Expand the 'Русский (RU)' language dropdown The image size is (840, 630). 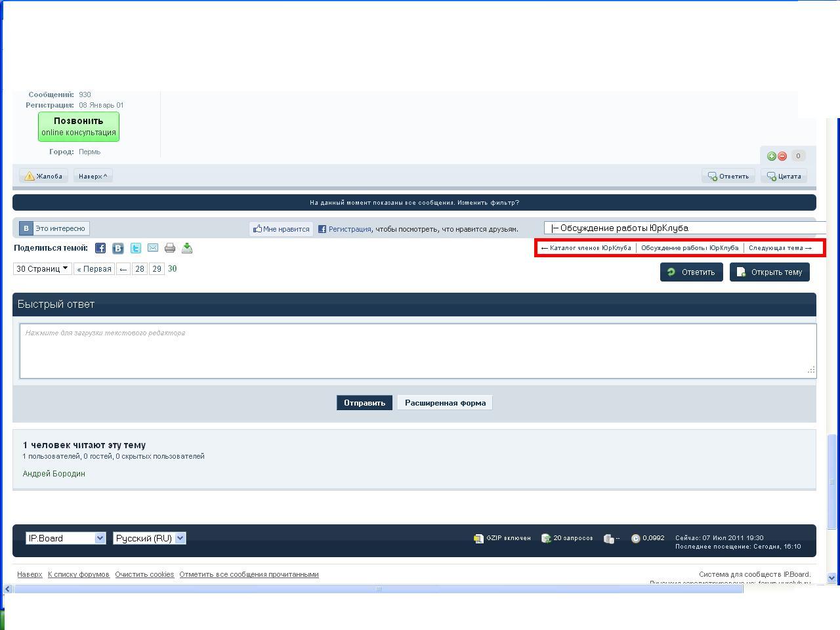click(x=150, y=538)
